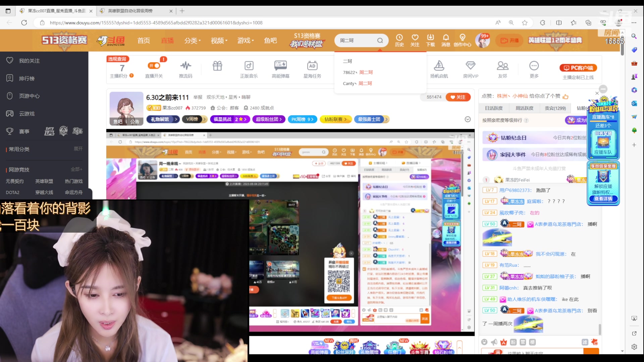Click the browser address bar URL
The width and height of the screenshot is (644, 362).
[x=156, y=23]
